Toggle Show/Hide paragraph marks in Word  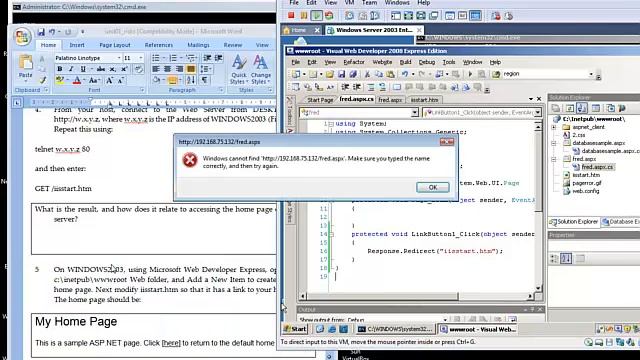point(204,80)
